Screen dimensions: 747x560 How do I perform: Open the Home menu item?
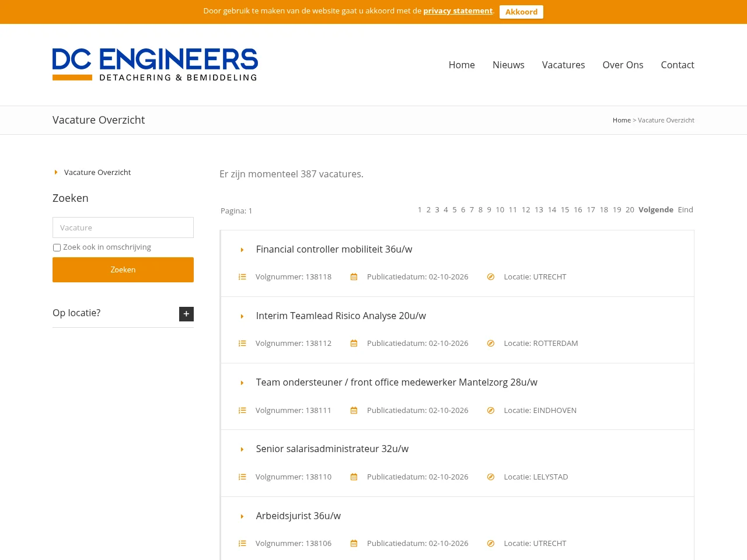[x=462, y=65]
